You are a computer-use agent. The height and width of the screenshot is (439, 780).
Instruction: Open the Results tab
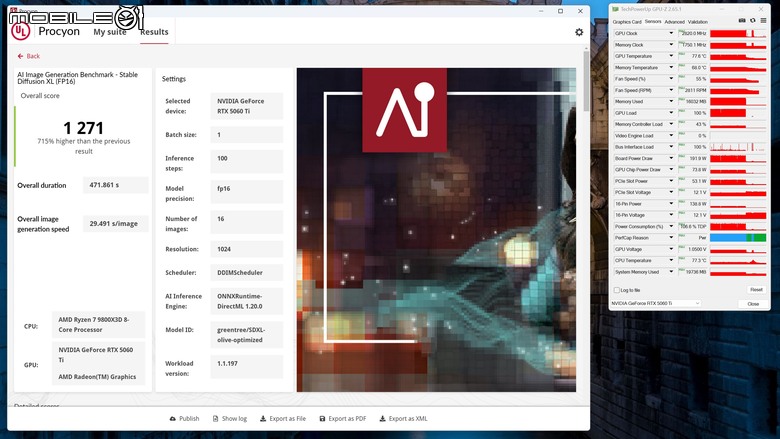click(154, 32)
